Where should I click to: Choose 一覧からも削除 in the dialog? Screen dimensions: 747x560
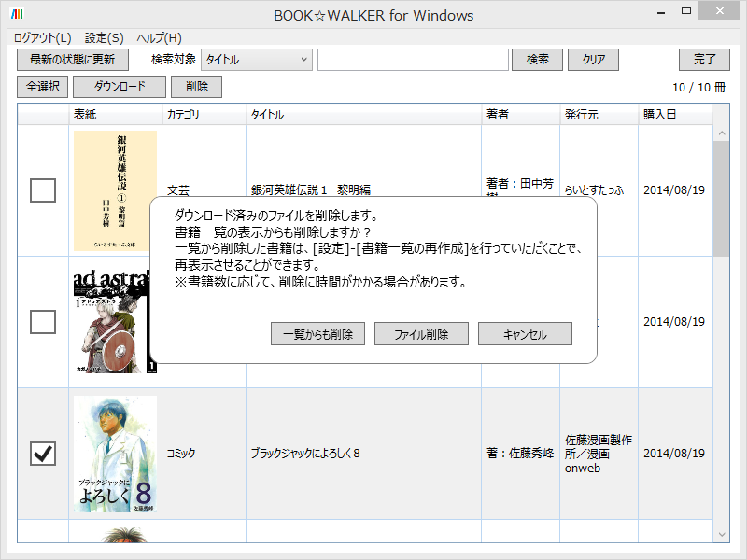[x=317, y=333]
